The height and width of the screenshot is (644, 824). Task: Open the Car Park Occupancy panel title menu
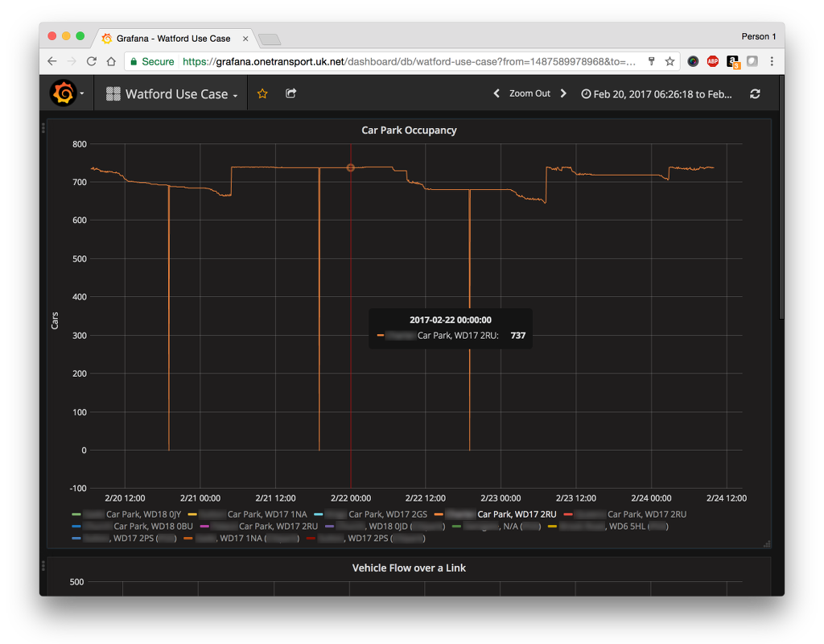409,130
